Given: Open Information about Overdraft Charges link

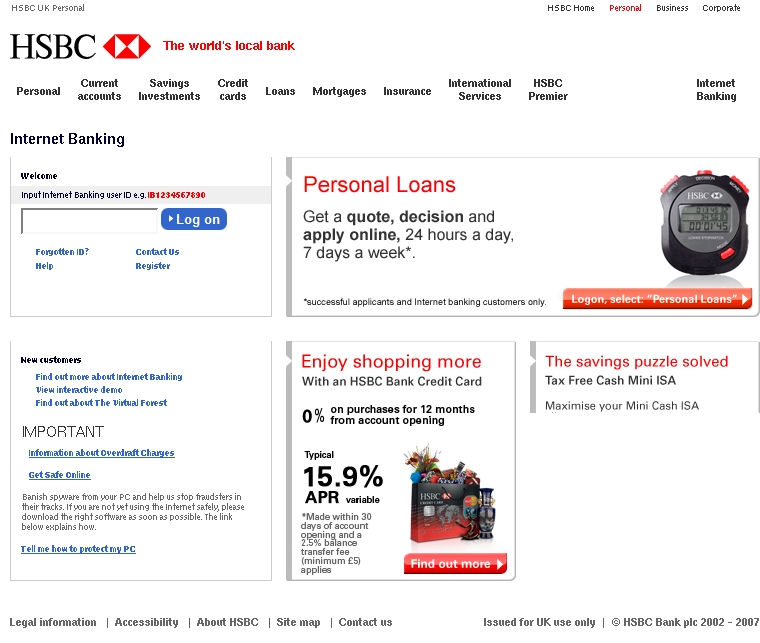Looking at the screenshot, I should 101,453.
